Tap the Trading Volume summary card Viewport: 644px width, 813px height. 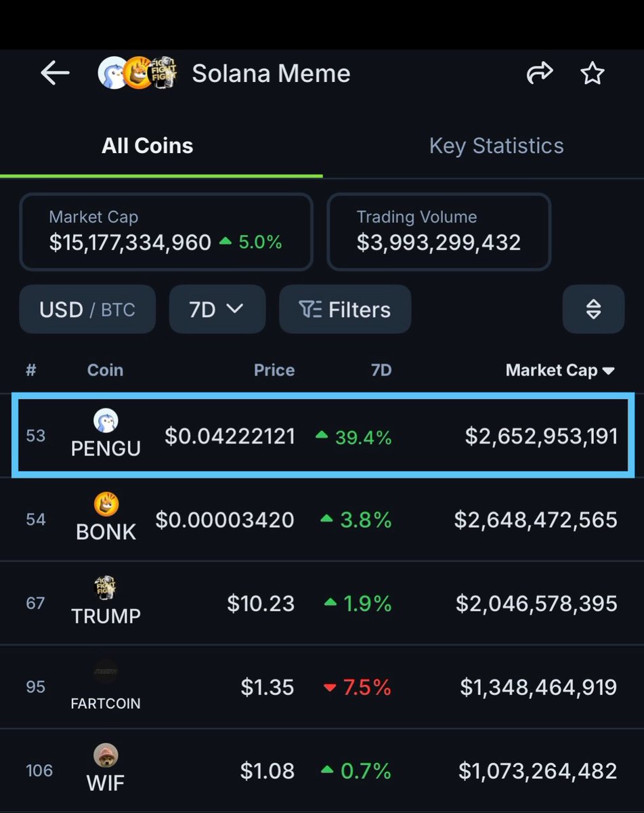coord(439,232)
